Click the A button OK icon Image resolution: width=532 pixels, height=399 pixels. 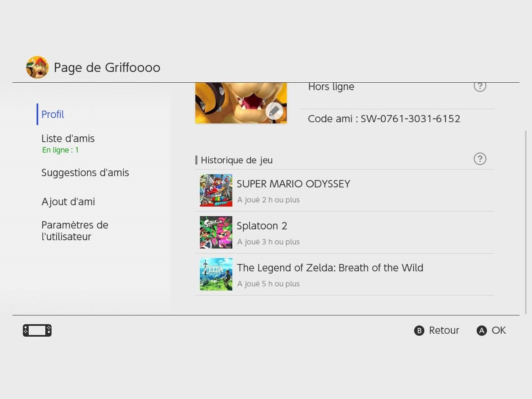pos(482,330)
